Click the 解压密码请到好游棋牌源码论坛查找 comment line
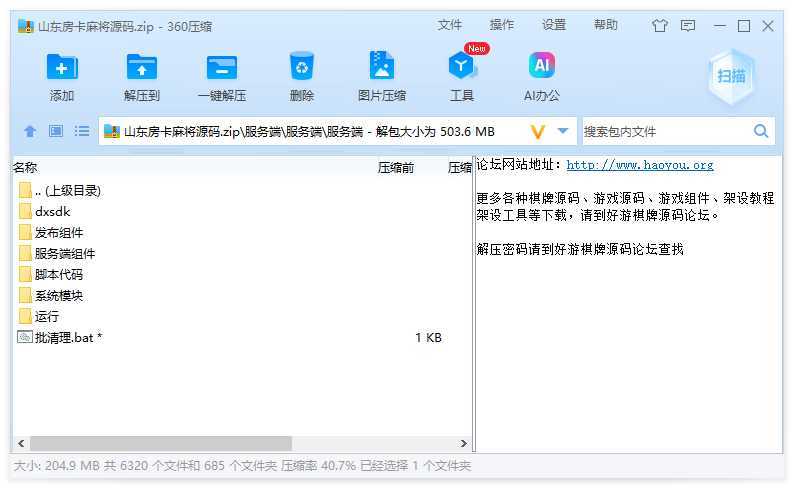 (580, 249)
